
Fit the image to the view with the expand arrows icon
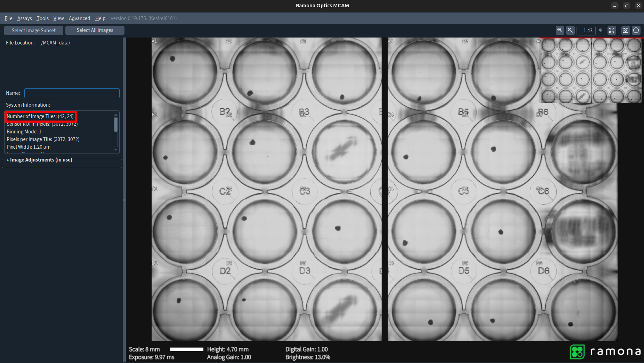click(x=612, y=30)
